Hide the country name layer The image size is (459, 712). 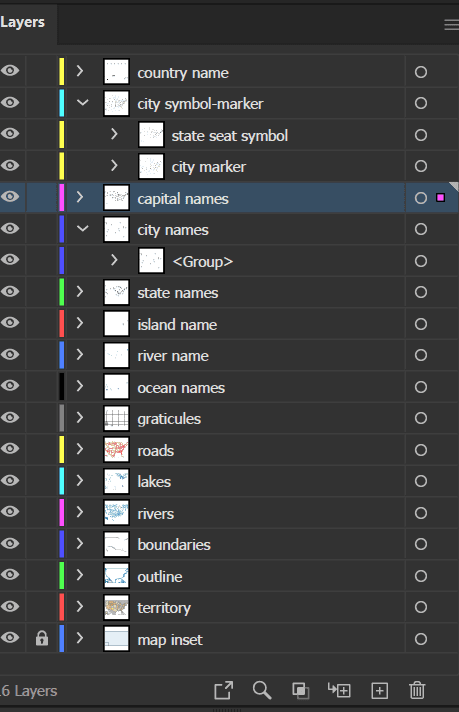point(10,70)
